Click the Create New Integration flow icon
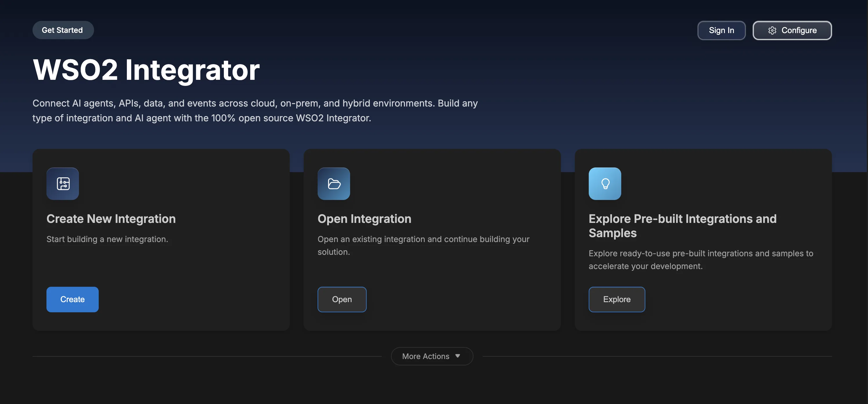Image resolution: width=868 pixels, height=404 pixels. tap(63, 184)
